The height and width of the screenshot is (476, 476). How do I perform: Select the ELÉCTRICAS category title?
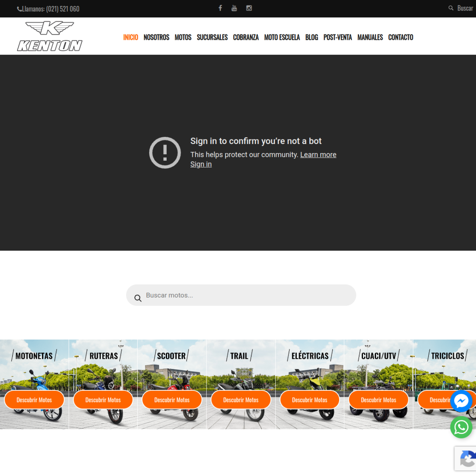coord(310,356)
